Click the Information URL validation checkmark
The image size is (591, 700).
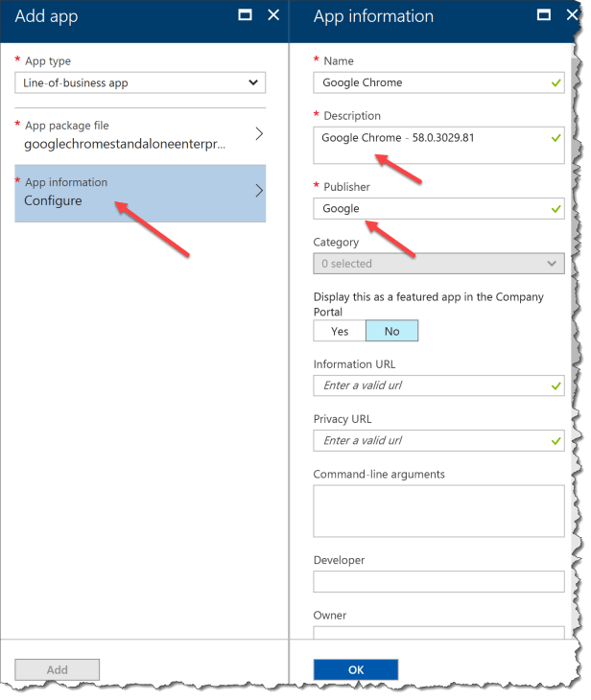[x=556, y=385]
